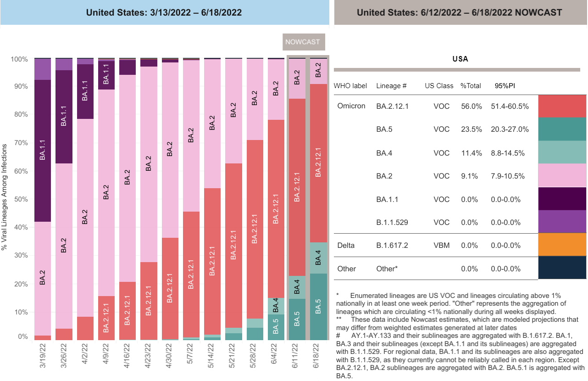This screenshot has height=381, width=588.
Task: Click the 95%PI column header
Action: pos(504,86)
